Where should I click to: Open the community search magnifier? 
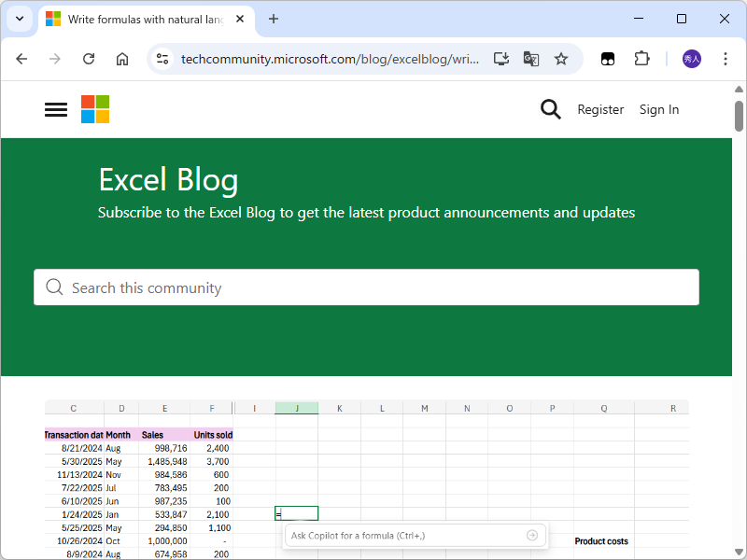pyautogui.click(x=550, y=109)
